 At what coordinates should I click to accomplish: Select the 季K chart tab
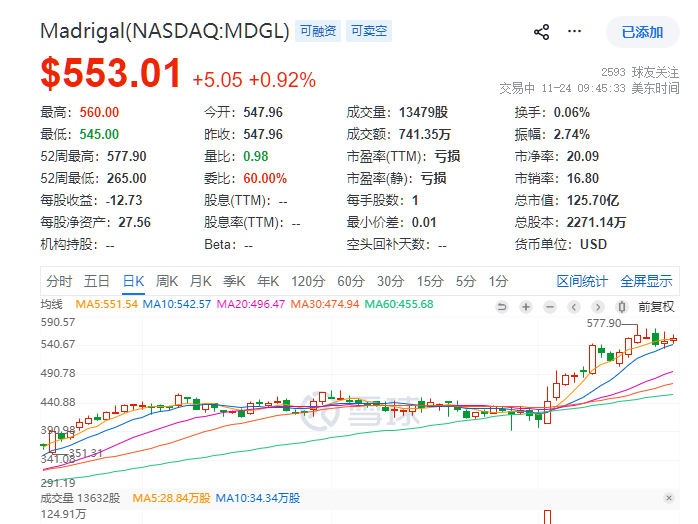click(234, 281)
